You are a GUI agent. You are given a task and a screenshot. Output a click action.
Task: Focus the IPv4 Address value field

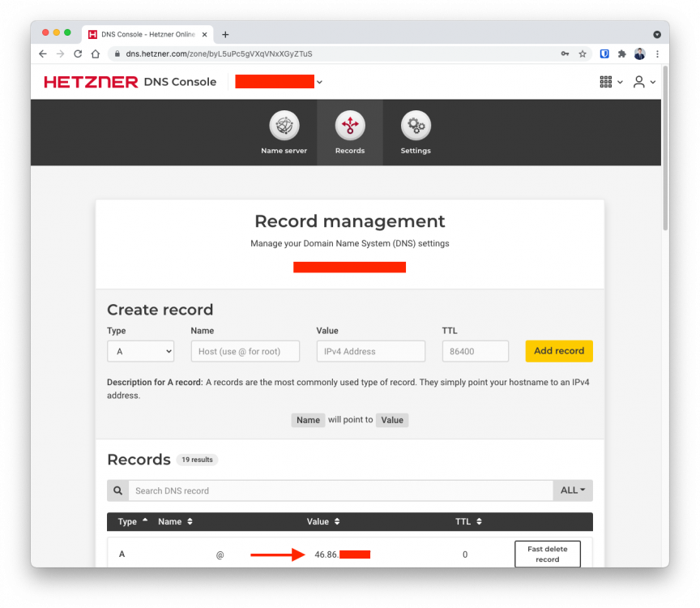click(371, 351)
